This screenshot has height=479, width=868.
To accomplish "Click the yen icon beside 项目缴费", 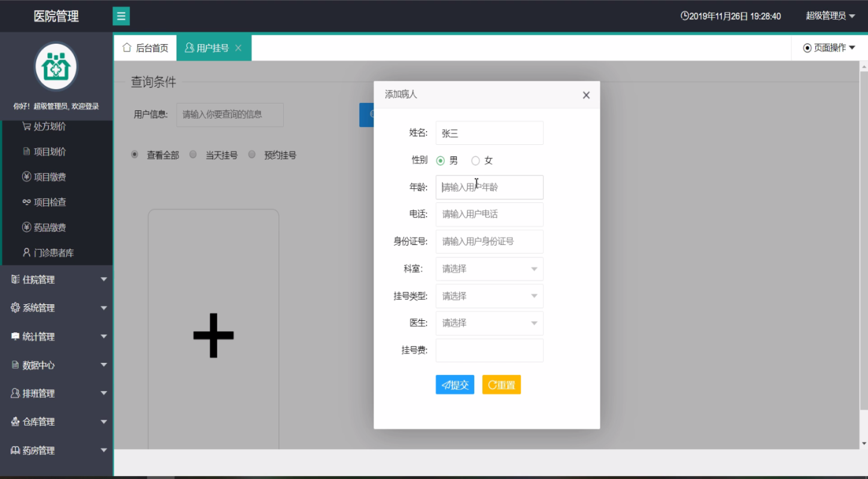I will pyautogui.click(x=26, y=177).
